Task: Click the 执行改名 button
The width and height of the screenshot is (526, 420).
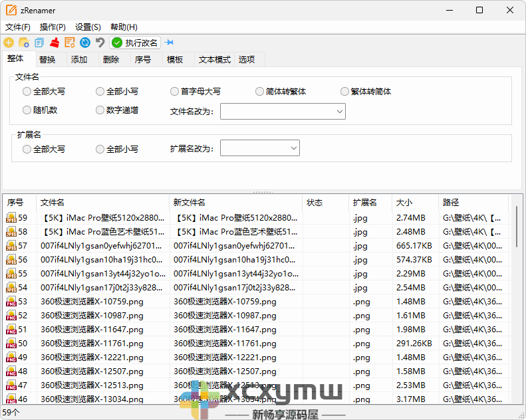Action: point(135,43)
